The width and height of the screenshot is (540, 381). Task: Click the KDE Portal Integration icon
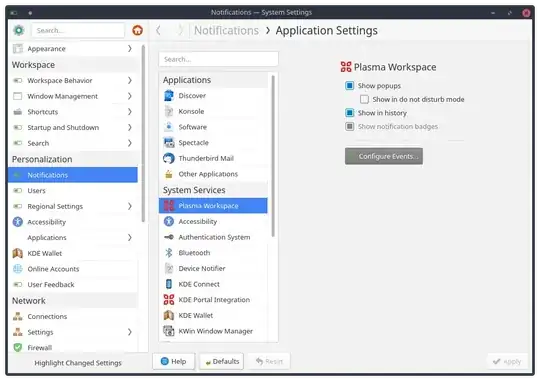[169, 300]
